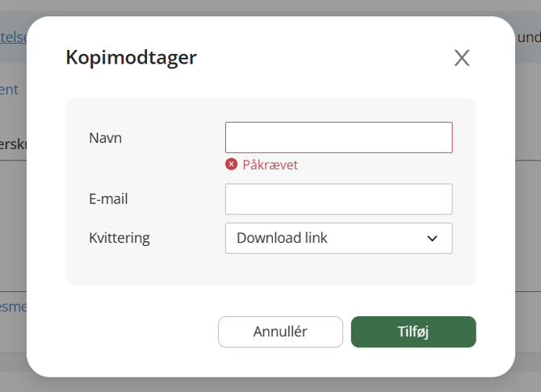
Task: Open the partially hidden "telse" link
Action: (13, 37)
